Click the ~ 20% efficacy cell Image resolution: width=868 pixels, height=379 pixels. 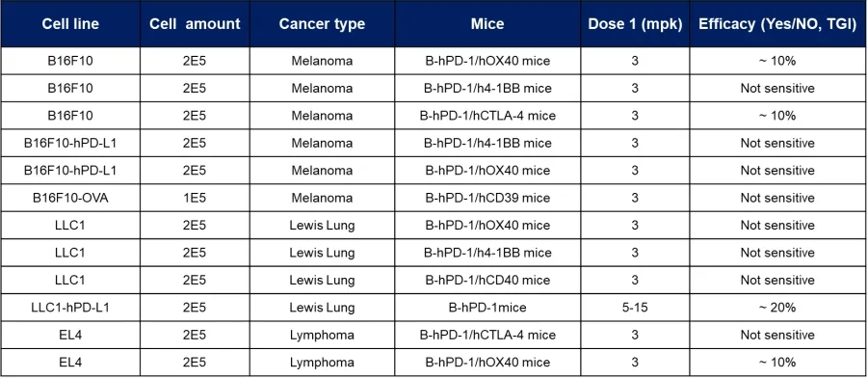pos(777,308)
